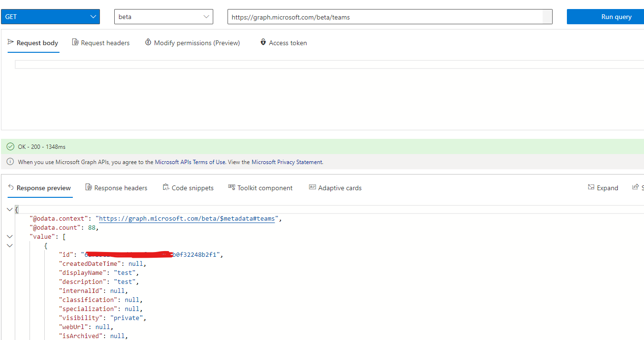Click the Response preview back-arrow icon
Screen dimensions: 644x340
(11, 187)
